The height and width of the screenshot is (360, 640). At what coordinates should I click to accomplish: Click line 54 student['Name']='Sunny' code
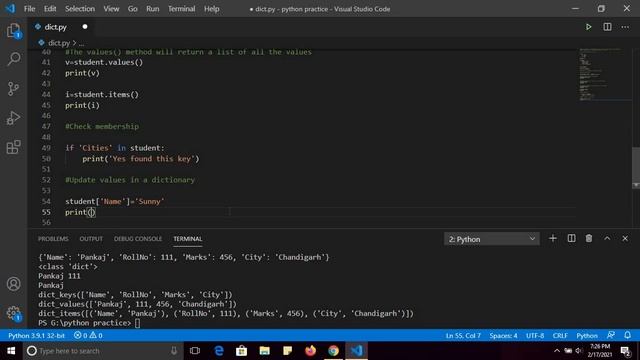[114, 201]
